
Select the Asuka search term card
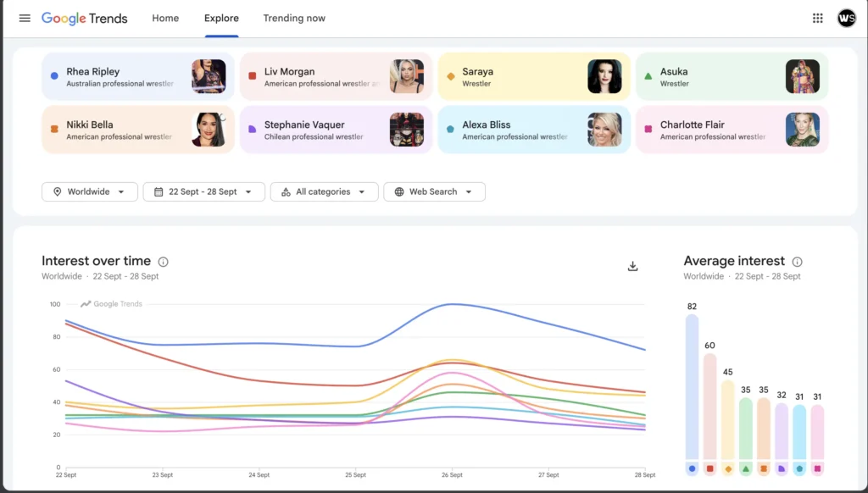[732, 76]
